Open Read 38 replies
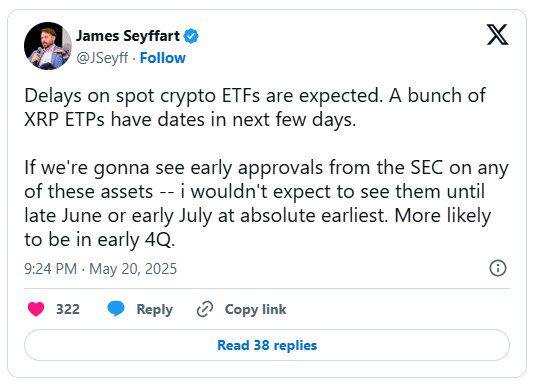Image resolution: width=533 pixels, height=385 pixels. click(267, 345)
